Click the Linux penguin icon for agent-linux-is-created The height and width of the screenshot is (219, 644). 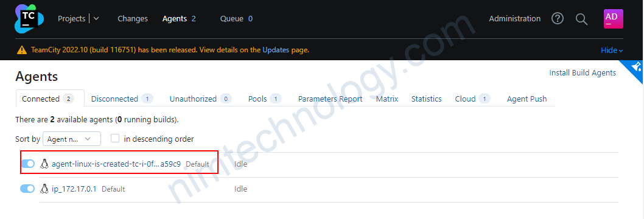(x=44, y=164)
